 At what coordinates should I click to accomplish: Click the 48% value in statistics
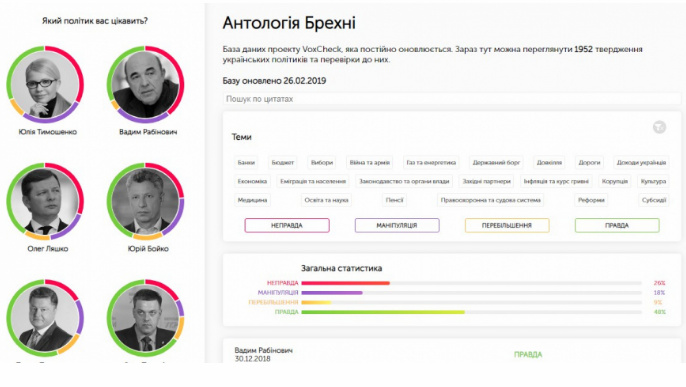click(659, 312)
